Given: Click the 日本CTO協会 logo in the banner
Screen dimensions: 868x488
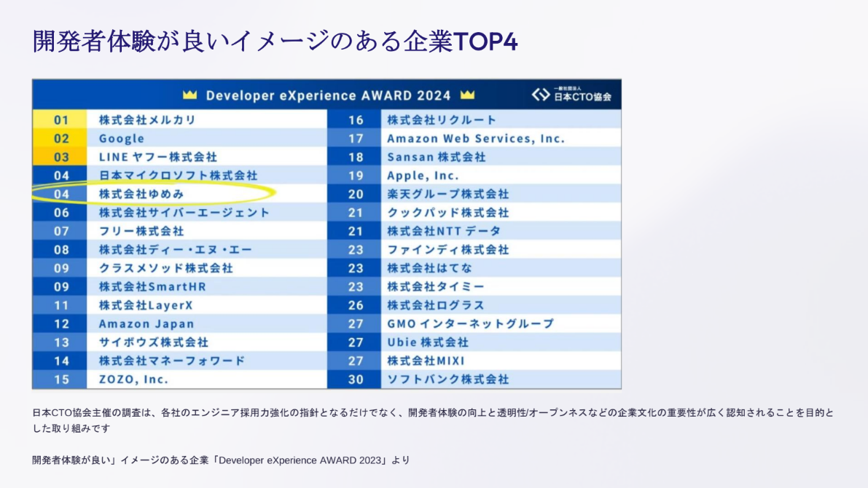Looking at the screenshot, I should tap(572, 95).
